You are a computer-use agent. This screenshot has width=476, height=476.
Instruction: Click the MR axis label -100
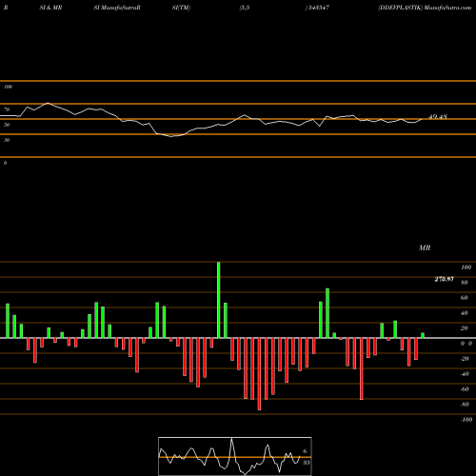point(466,420)
